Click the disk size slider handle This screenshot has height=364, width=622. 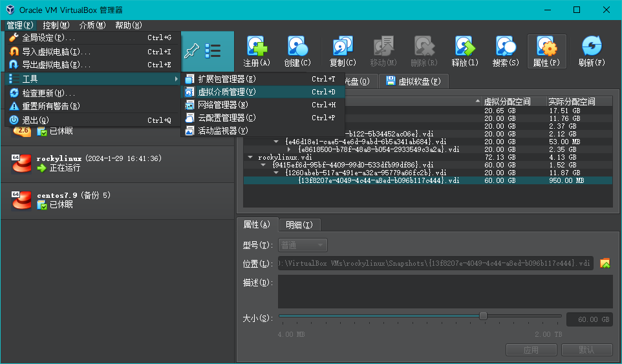483,316
